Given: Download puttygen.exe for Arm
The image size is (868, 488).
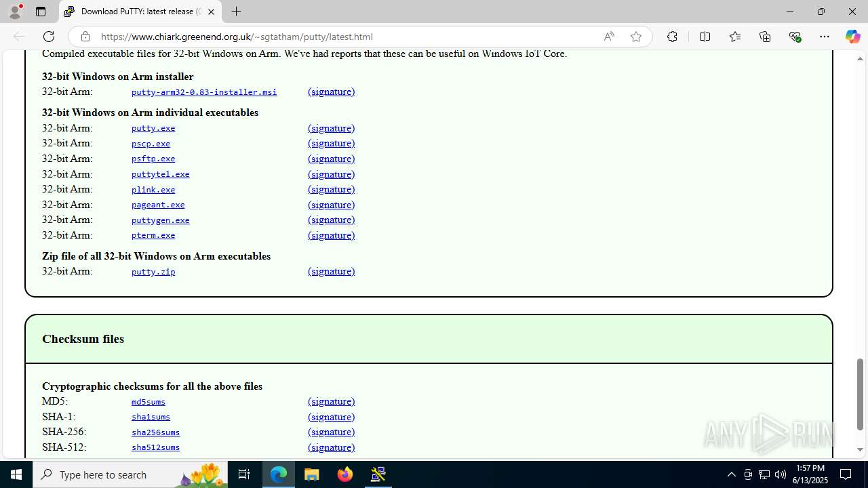Looking at the screenshot, I should coord(161,220).
